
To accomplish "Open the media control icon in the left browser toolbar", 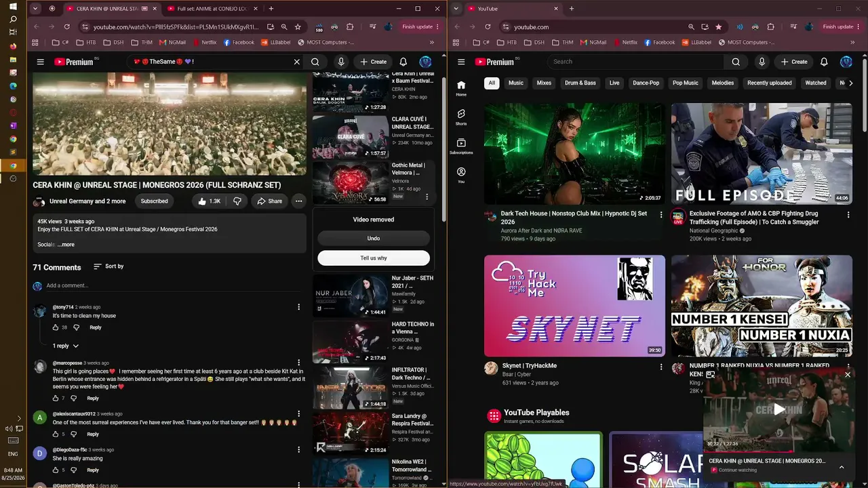I will coord(373,27).
